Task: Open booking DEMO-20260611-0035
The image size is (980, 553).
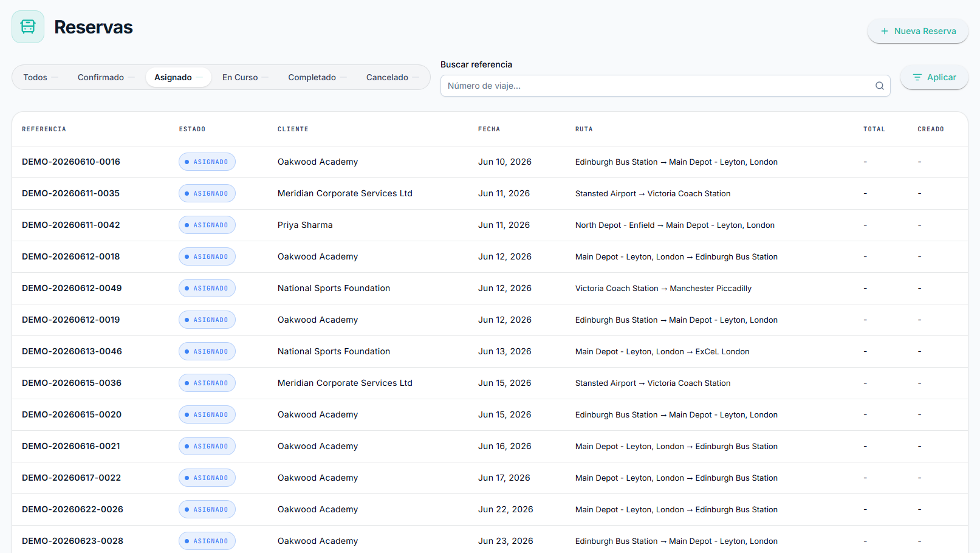Action: [70, 193]
